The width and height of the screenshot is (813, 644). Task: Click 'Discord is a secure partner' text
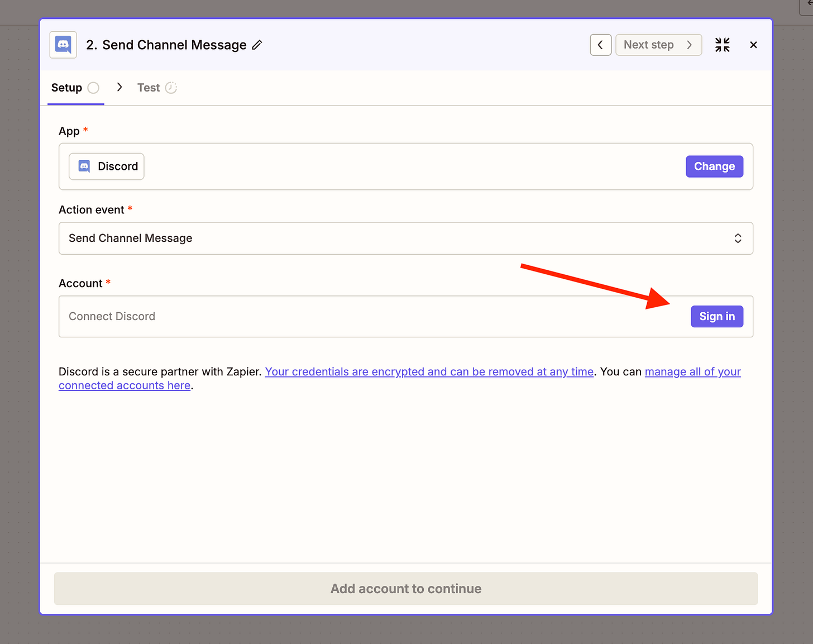point(160,372)
